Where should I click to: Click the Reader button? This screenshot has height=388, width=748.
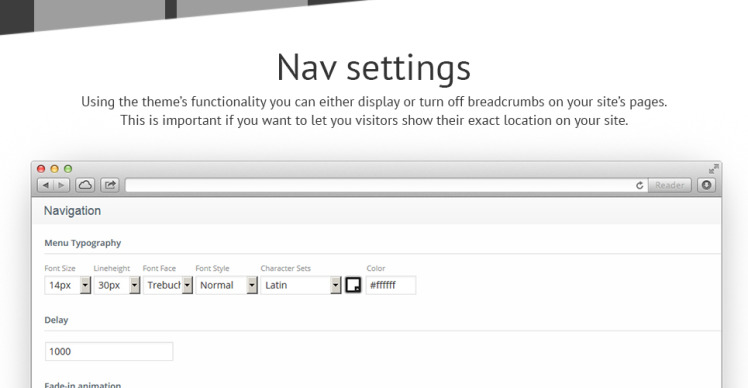pyautogui.click(x=670, y=185)
